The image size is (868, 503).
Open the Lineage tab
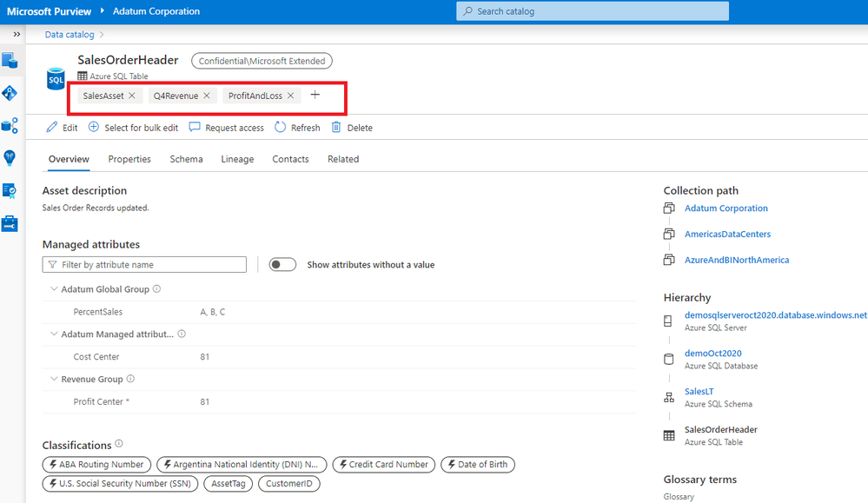coord(236,159)
